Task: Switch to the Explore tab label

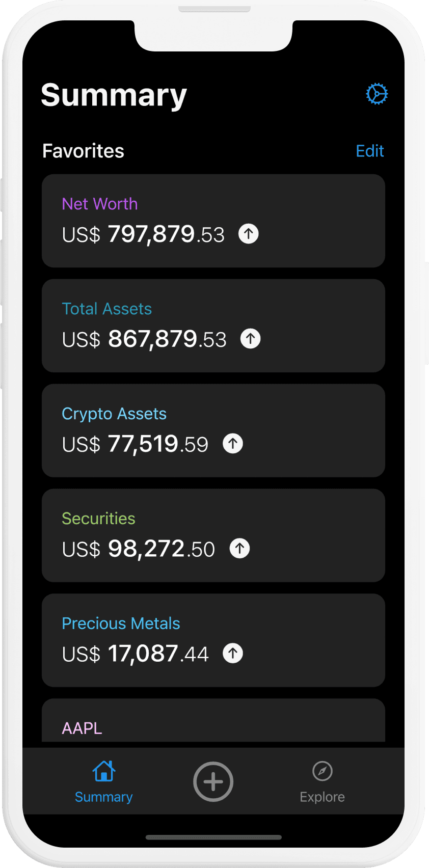Action: [x=322, y=797]
